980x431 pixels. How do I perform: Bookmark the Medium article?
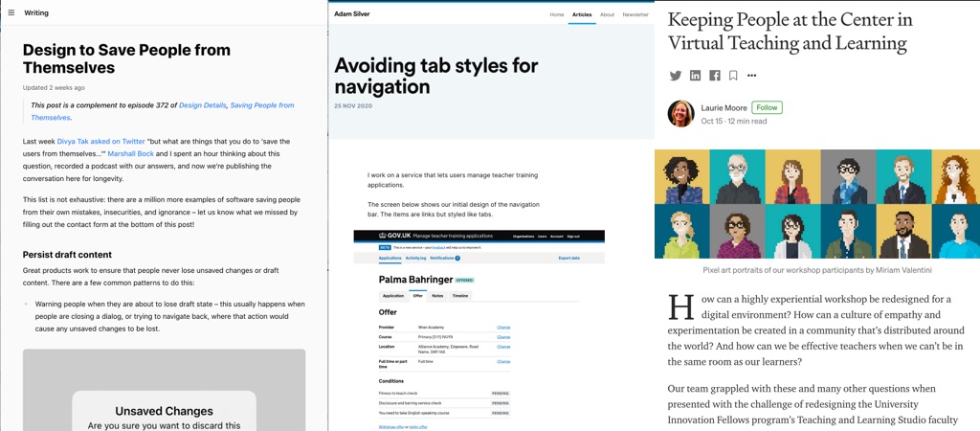click(x=733, y=76)
